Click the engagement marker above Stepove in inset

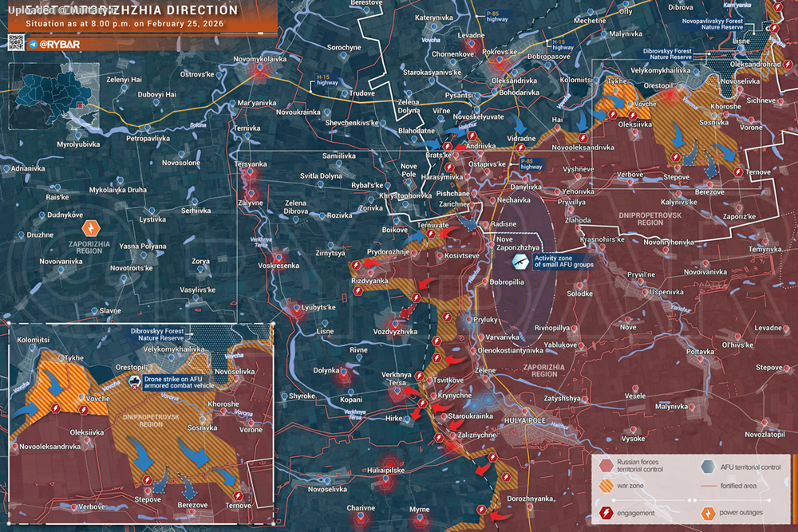147,479
